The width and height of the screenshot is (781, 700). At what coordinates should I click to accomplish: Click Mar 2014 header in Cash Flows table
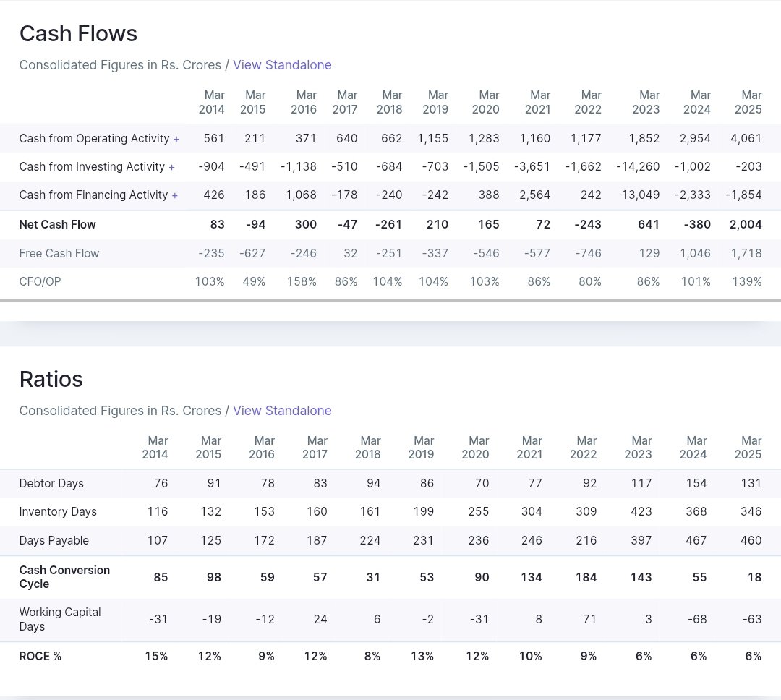tap(212, 102)
